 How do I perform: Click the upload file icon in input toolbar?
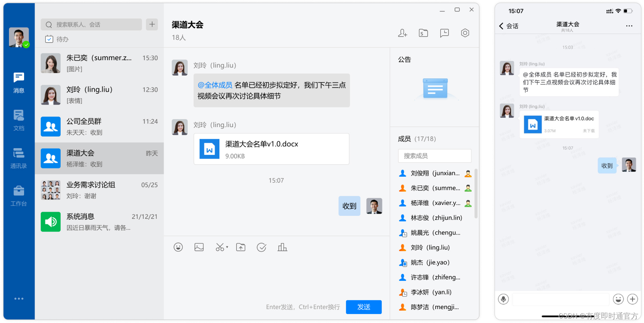[x=241, y=247]
